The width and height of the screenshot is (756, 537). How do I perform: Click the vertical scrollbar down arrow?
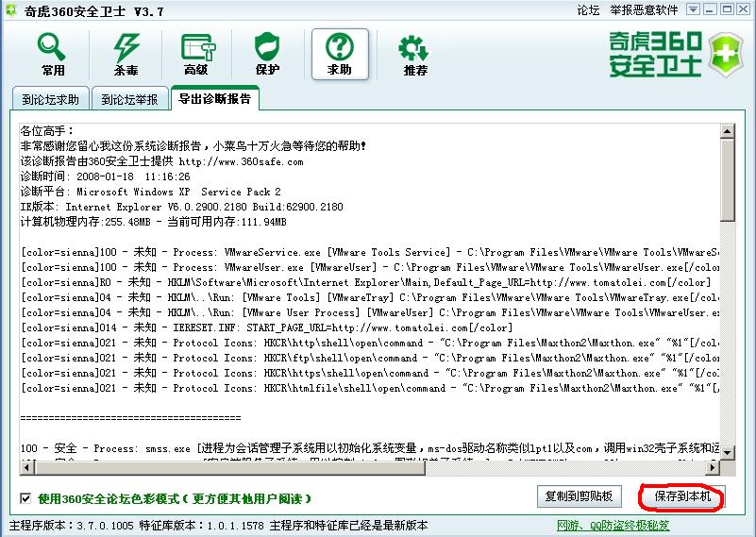[728, 452]
